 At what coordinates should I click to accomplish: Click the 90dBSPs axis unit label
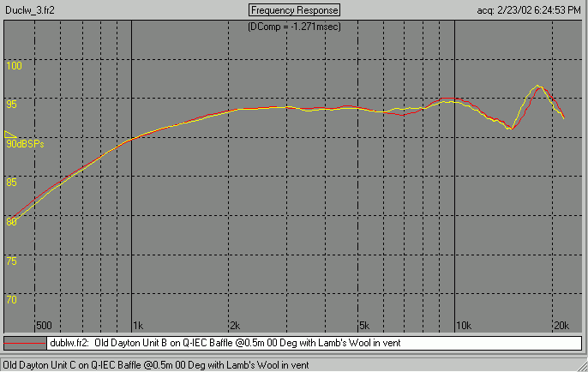25,144
